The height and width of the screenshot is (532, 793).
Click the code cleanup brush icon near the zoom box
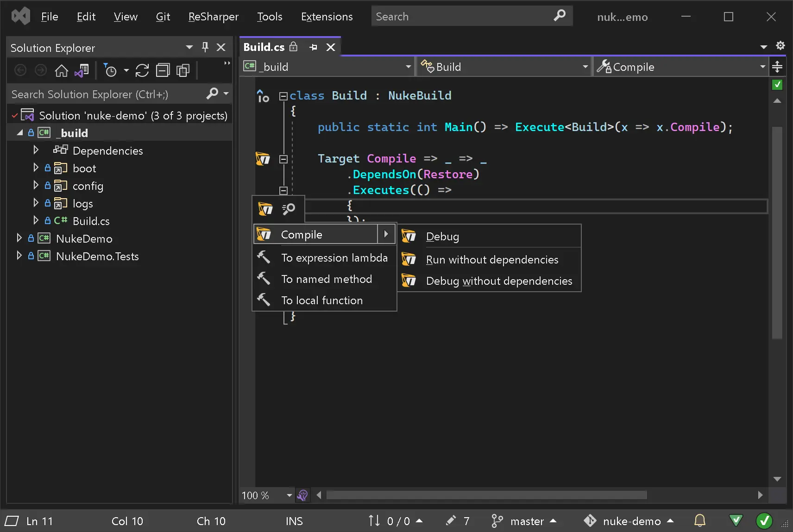[x=302, y=495]
